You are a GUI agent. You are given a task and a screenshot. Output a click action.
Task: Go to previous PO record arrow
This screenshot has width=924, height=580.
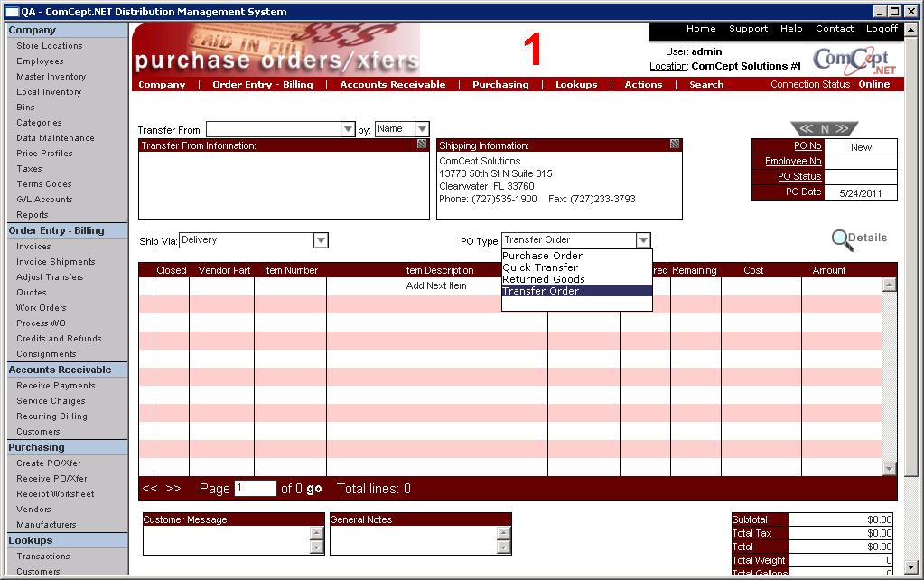(806, 129)
